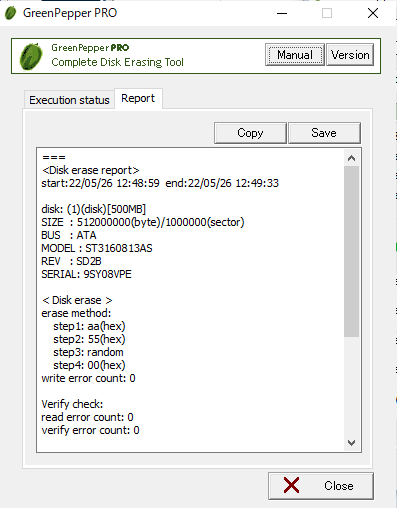Viewport: 397px width, 508px height.
Task: Click the 'read error count: 0' line
Action: [x=87, y=417]
